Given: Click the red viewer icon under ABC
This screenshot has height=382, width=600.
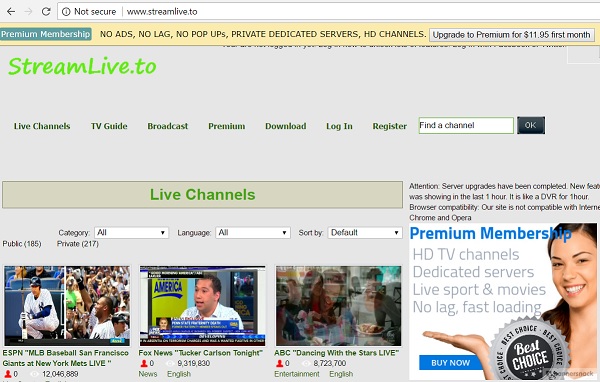Looking at the screenshot, I should click(280, 363).
